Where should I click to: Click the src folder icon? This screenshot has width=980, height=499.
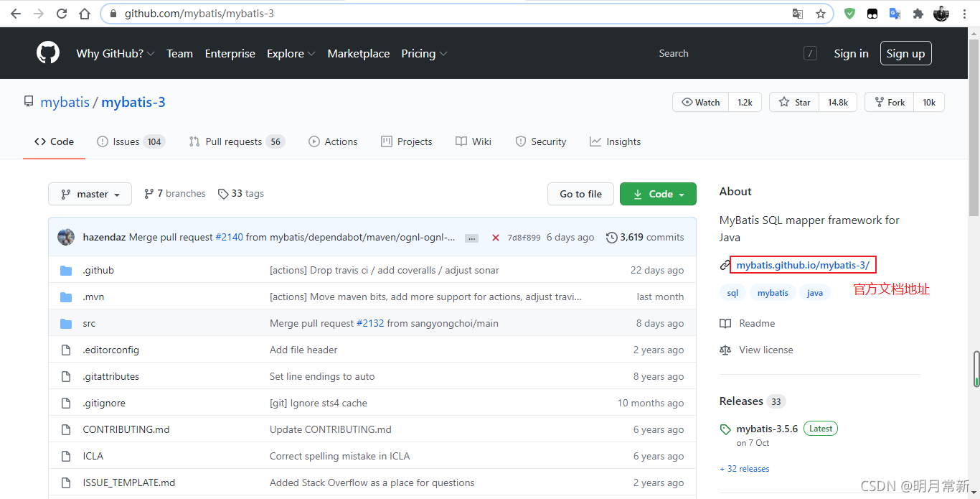[66, 324]
